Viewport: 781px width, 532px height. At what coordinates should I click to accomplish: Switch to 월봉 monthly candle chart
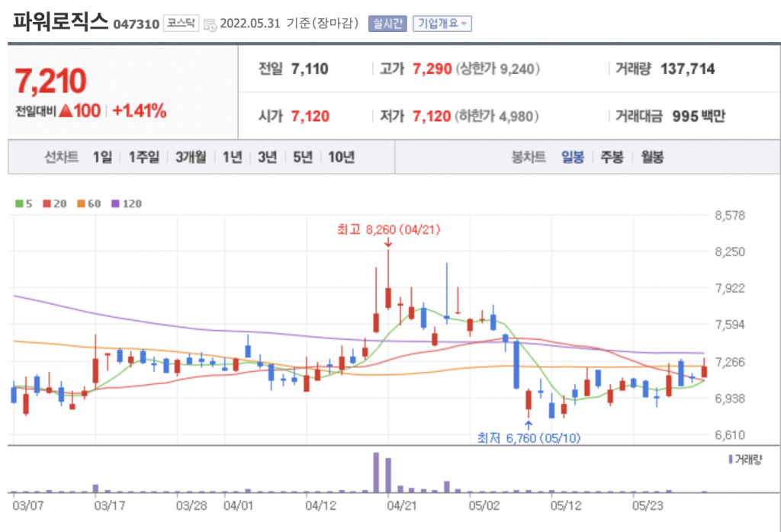coord(652,158)
